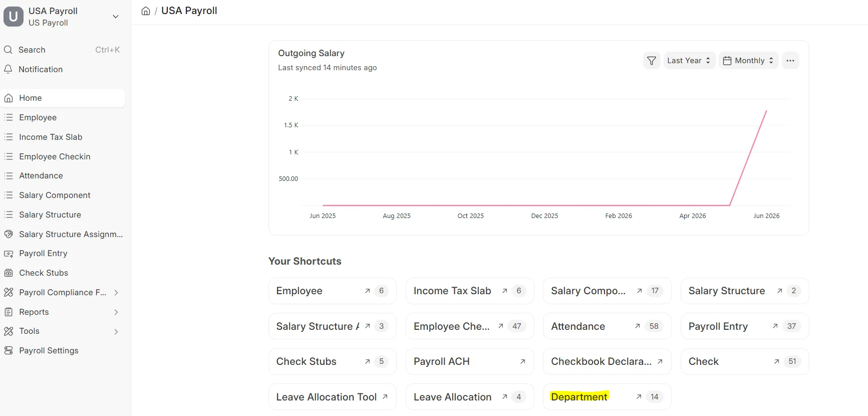Click the home breadcrumb icon
Image resolution: width=868 pixels, height=416 pixels.
coord(146,11)
